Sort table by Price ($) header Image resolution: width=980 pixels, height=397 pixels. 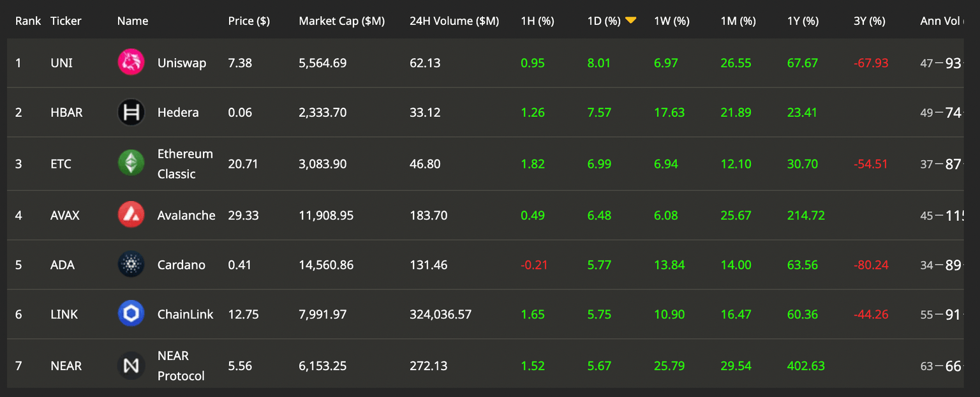point(249,21)
